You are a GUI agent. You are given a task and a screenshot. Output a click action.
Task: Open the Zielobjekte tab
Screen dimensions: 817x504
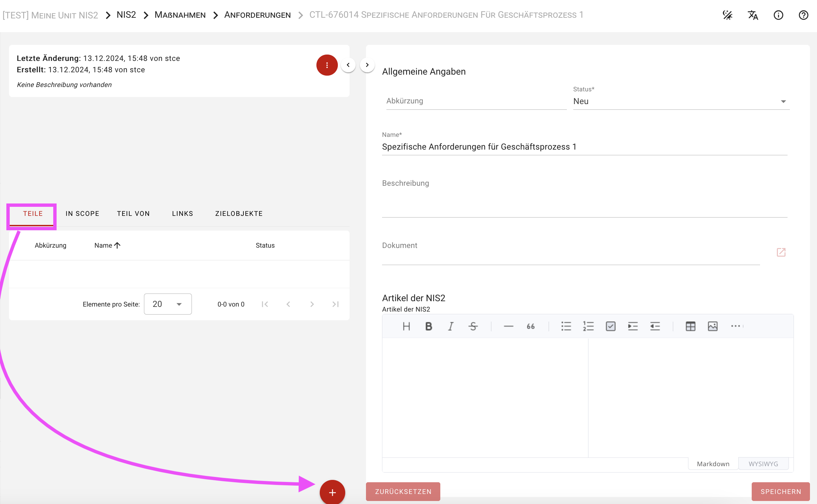(x=239, y=214)
